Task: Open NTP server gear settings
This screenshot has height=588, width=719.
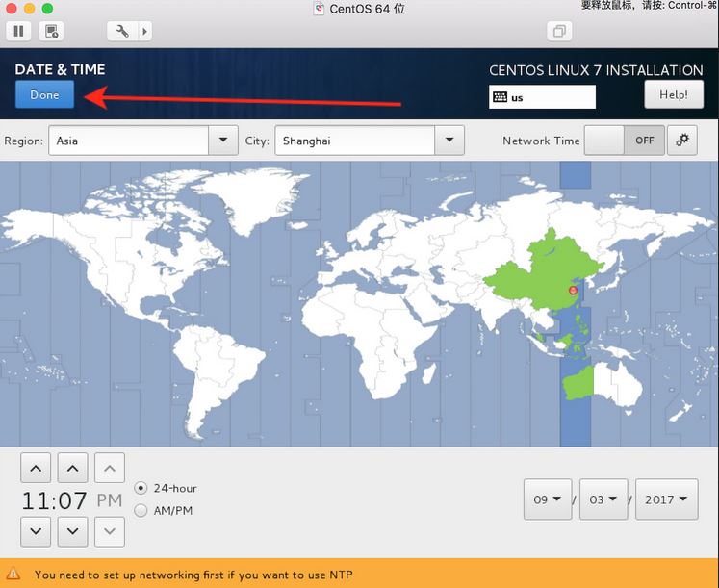Action: click(682, 141)
